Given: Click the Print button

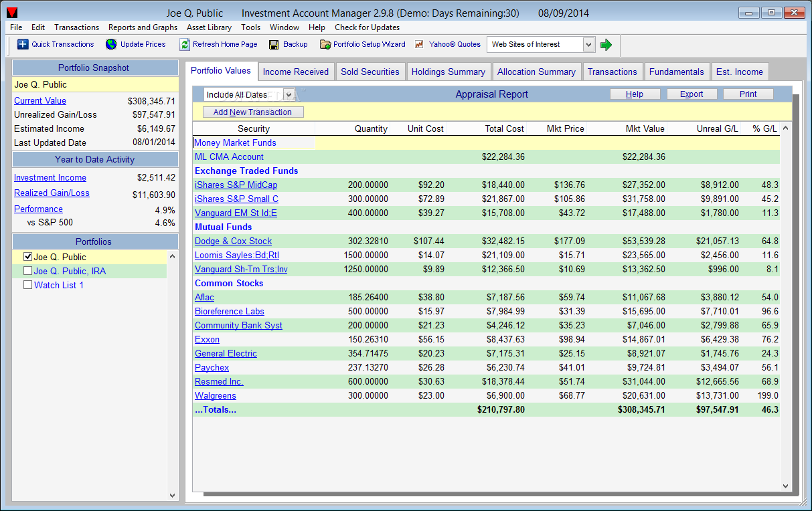Looking at the screenshot, I should click(748, 94).
